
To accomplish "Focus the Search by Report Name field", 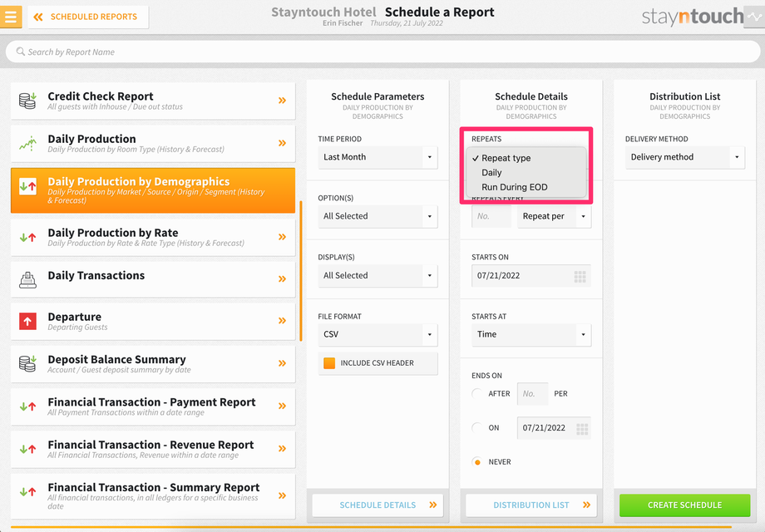I will (x=382, y=52).
